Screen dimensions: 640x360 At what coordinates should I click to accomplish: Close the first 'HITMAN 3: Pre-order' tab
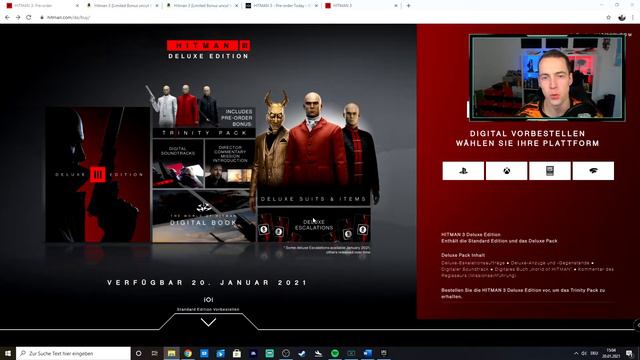tap(77, 6)
